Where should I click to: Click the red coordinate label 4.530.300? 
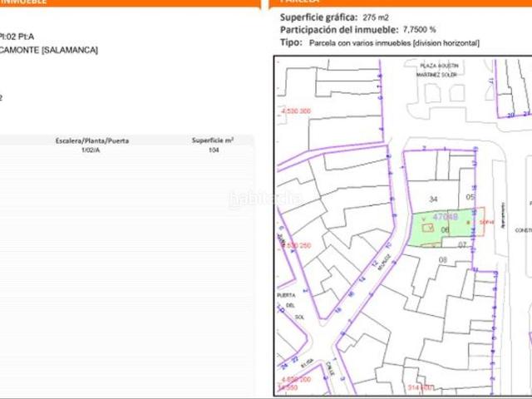pos(296,111)
